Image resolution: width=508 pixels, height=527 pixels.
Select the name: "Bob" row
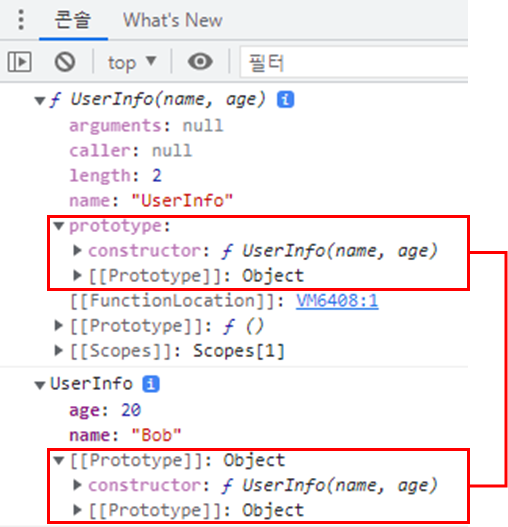coord(125,435)
